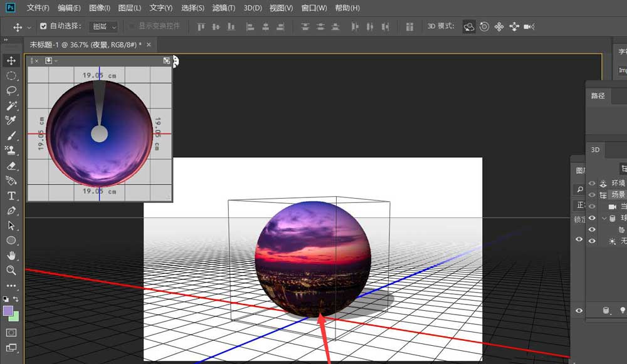Activate 3D roll mode

pyautogui.click(x=484, y=27)
